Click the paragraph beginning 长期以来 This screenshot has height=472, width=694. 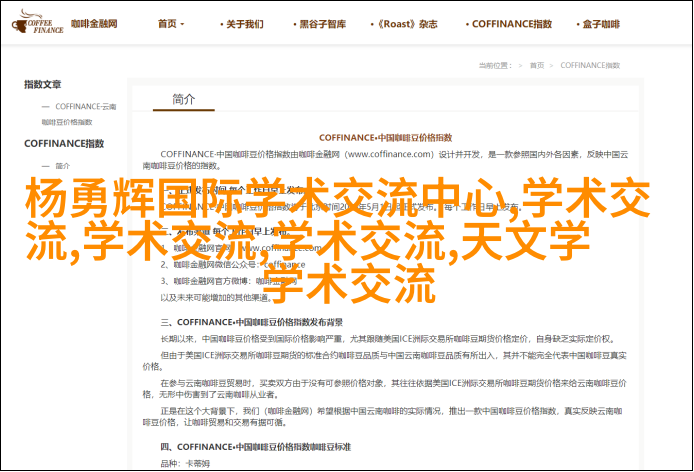(387, 339)
